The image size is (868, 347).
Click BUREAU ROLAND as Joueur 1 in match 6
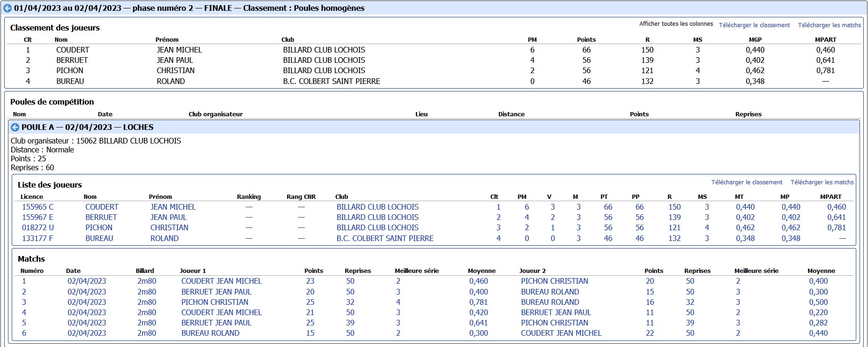point(210,333)
